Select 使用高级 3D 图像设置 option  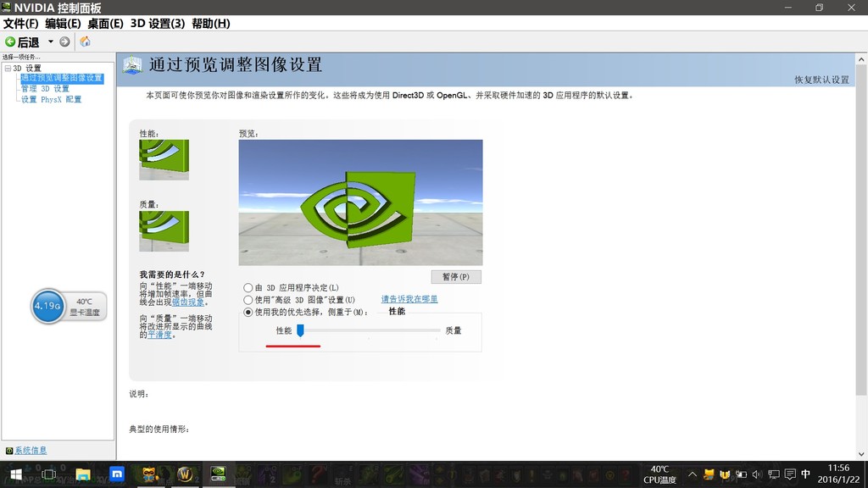(x=247, y=298)
